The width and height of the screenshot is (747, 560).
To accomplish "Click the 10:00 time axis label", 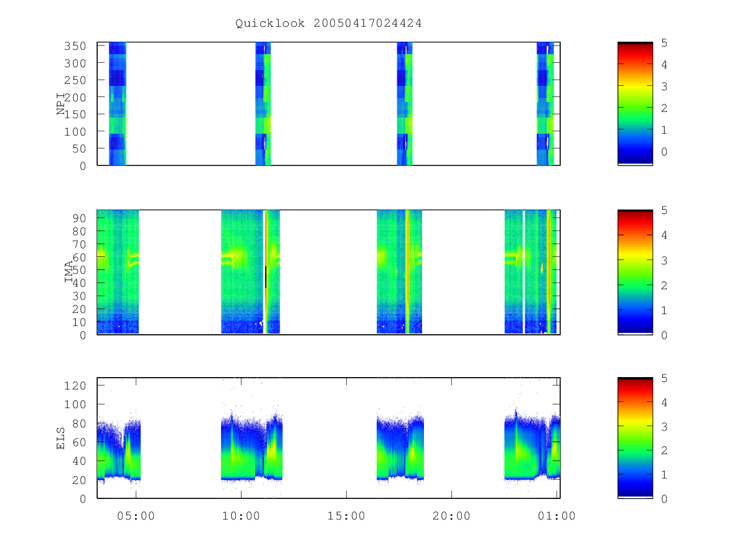I will coord(241,515).
